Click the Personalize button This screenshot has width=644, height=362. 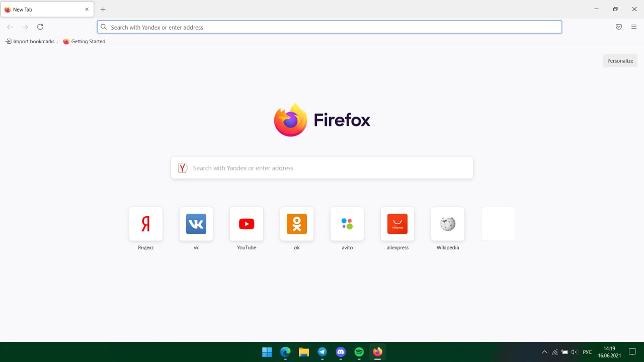click(x=620, y=61)
